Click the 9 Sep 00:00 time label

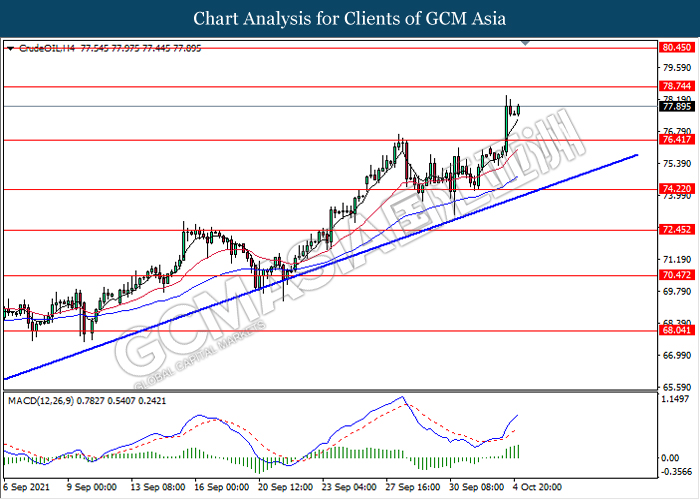pyautogui.click(x=92, y=487)
